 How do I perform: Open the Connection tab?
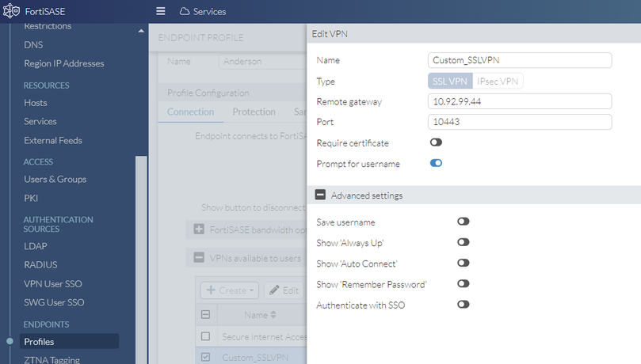click(x=191, y=112)
